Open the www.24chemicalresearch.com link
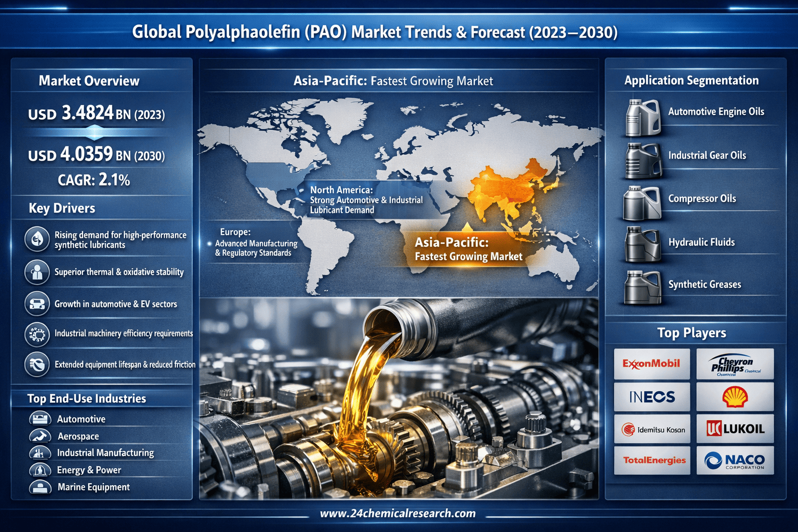The width and height of the screenshot is (798, 532). coord(397,513)
